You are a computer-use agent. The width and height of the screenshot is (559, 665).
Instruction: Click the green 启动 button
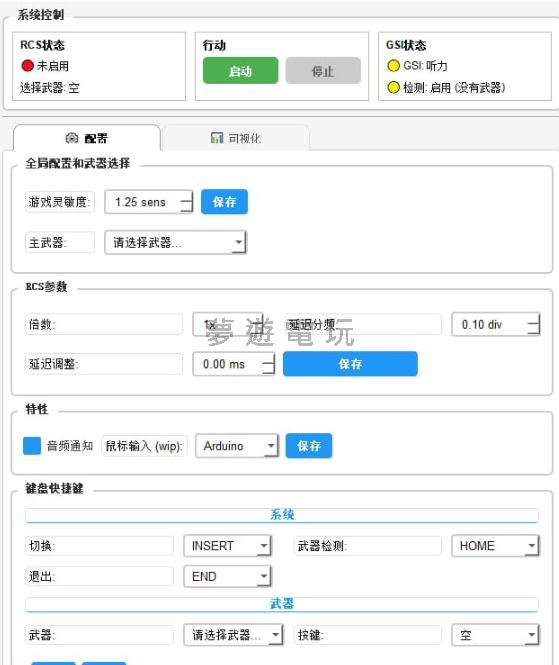(240, 70)
